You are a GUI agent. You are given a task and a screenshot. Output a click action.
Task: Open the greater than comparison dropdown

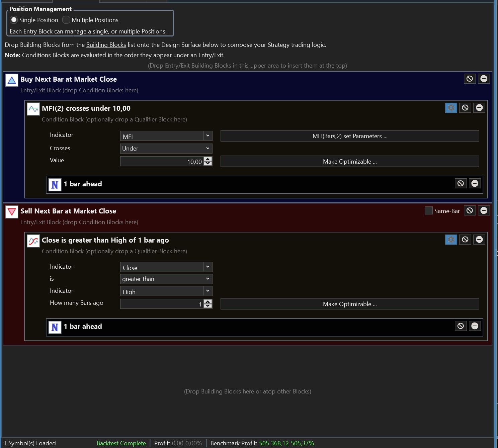[166, 279]
